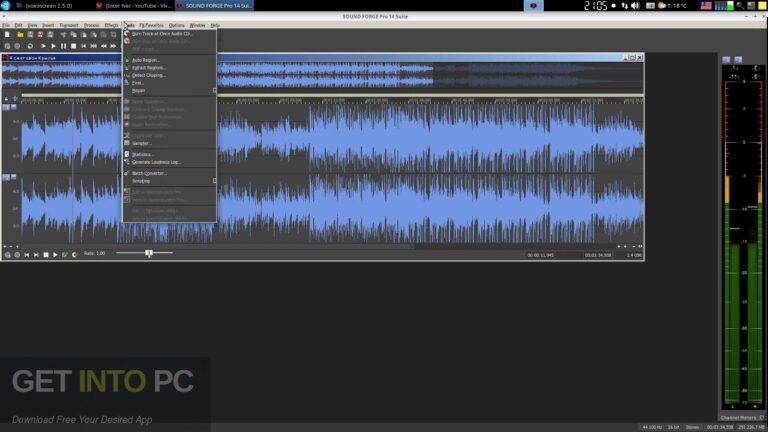
Task: Open the Sampler tool entry
Action: click(169, 143)
